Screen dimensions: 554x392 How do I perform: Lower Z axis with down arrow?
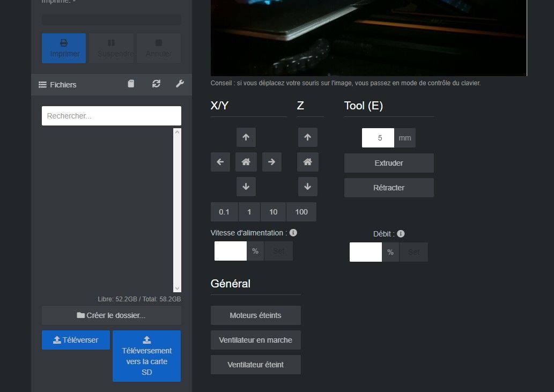(308, 187)
